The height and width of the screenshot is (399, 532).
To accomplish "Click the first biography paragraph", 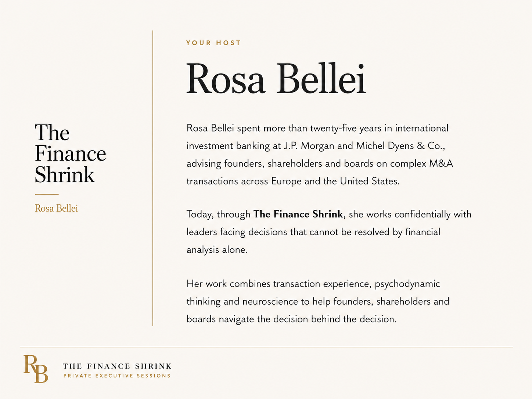I will click(320, 155).
